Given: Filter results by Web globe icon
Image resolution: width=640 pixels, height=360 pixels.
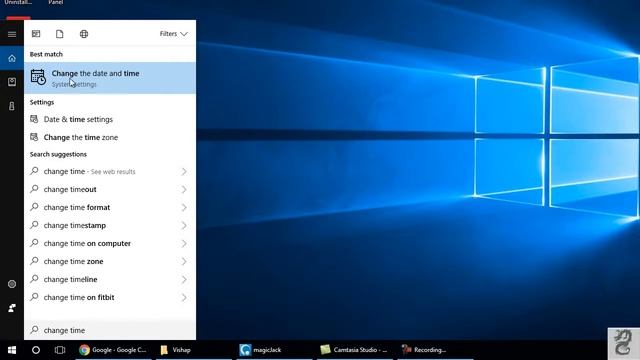Looking at the screenshot, I should pyautogui.click(x=84, y=34).
